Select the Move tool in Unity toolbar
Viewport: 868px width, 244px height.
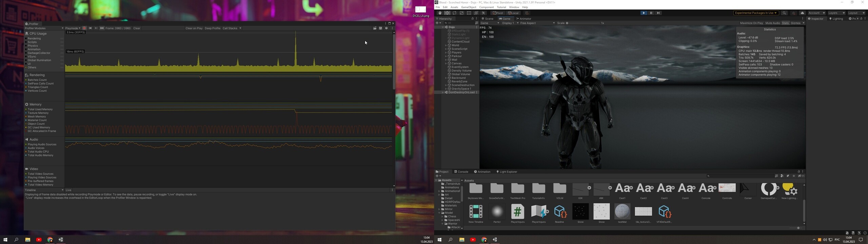[447, 13]
